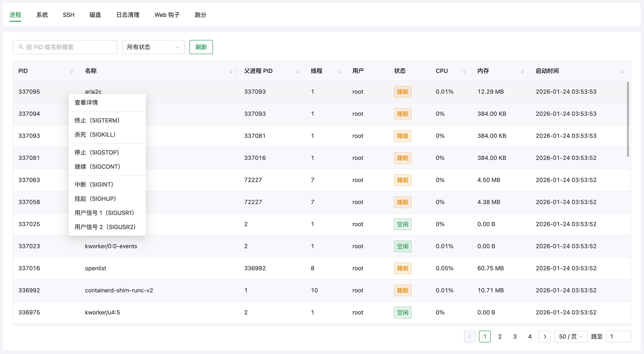Sort by the CPU column sort arrow
The height and width of the screenshot is (354, 644).
[x=464, y=71]
